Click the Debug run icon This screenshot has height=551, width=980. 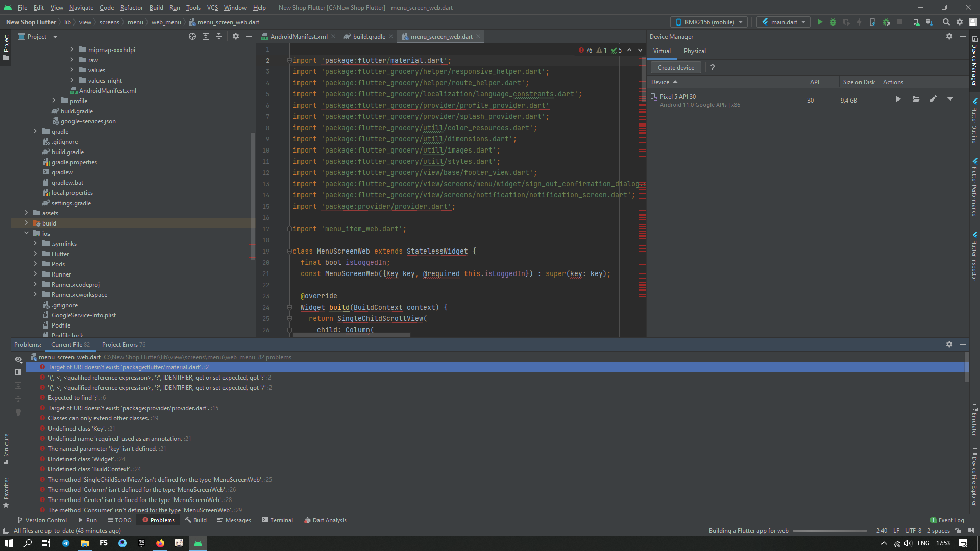834,22
